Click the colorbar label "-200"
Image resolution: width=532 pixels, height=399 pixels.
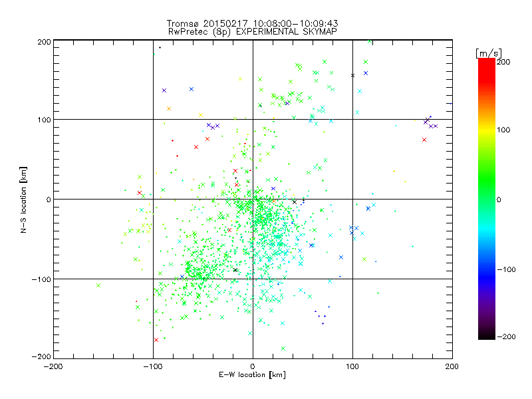coord(506,336)
